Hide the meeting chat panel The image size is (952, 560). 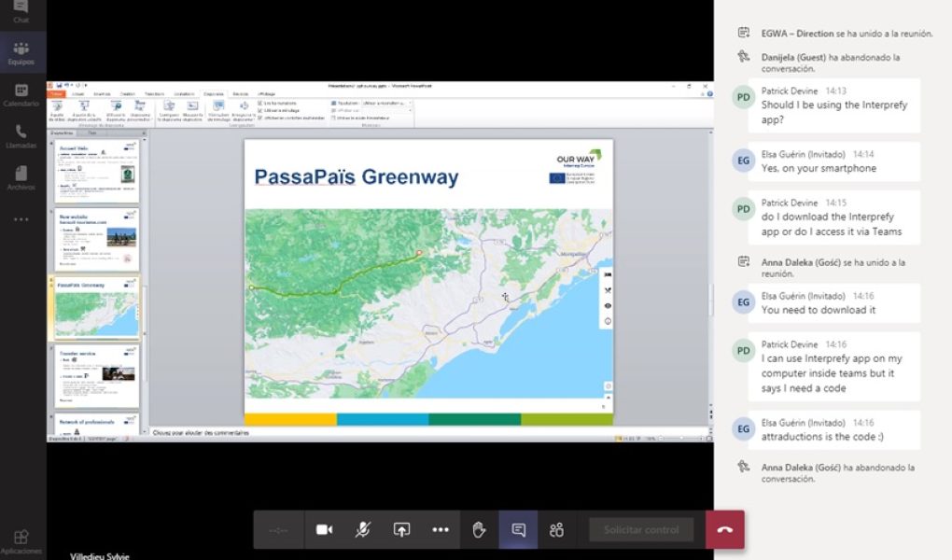(x=518, y=530)
